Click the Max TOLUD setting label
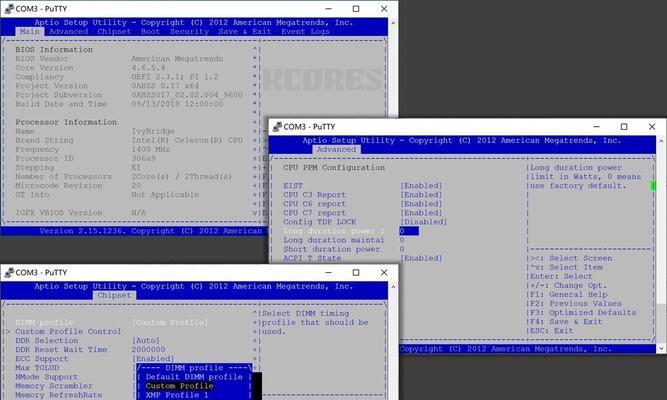667x400 pixels. tap(37, 368)
